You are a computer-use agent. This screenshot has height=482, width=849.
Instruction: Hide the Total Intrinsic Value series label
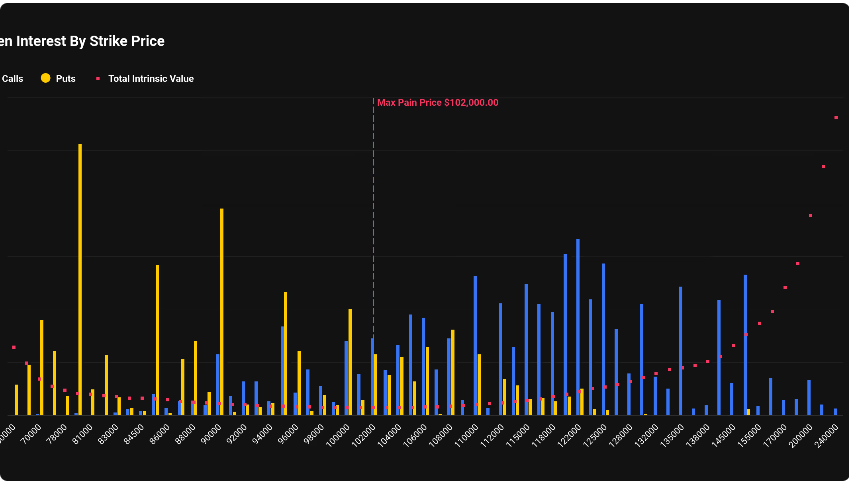tap(150, 78)
